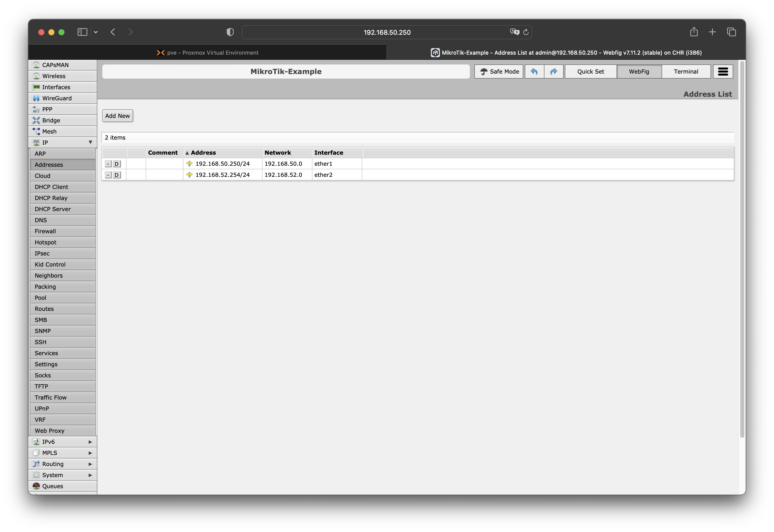The width and height of the screenshot is (774, 532).
Task: Switch to the Proxmox browser tab
Action: coord(207,53)
